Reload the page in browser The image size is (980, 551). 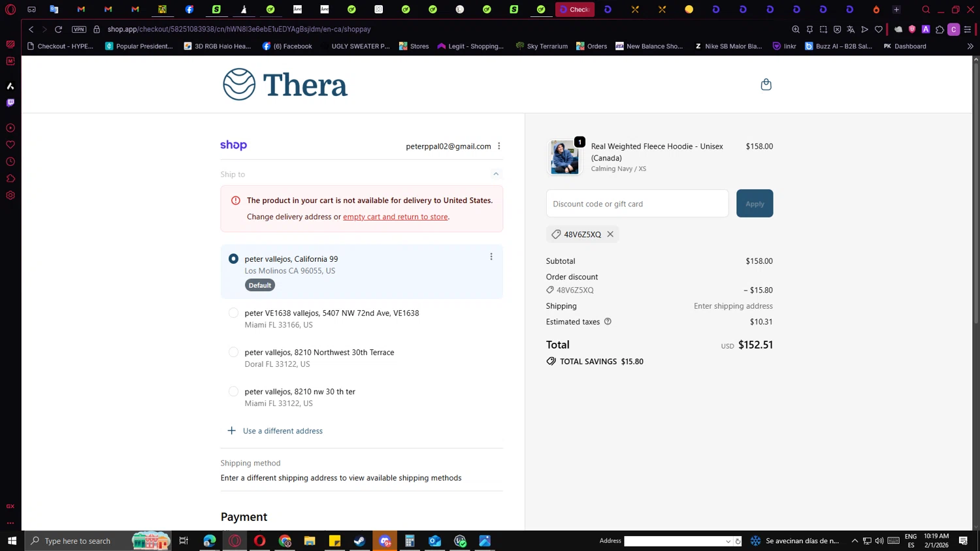click(x=59, y=29)
